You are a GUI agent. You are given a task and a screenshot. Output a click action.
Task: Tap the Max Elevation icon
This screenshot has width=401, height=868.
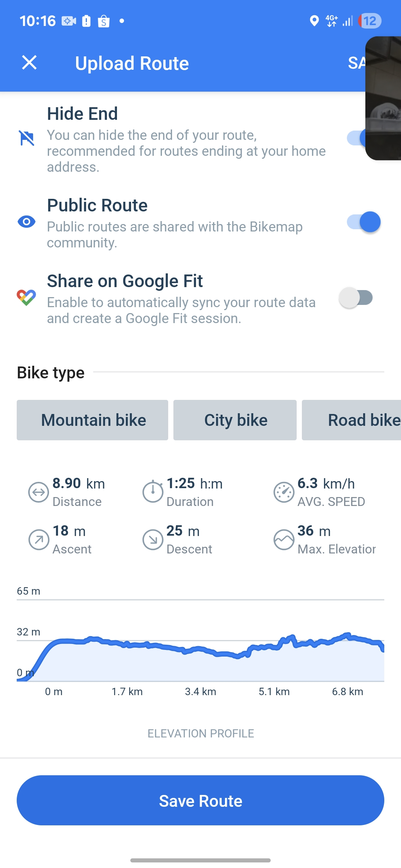[x=284, y=540]
